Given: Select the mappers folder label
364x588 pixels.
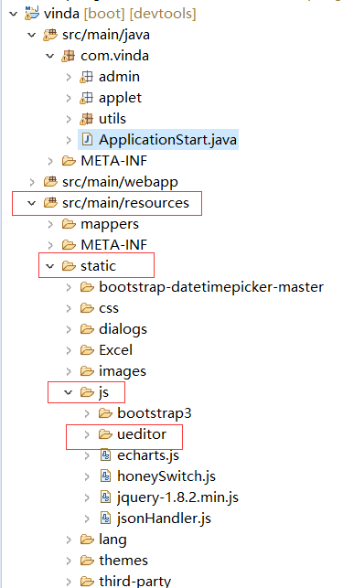Looking at the screenshot, I should [110, 224].
